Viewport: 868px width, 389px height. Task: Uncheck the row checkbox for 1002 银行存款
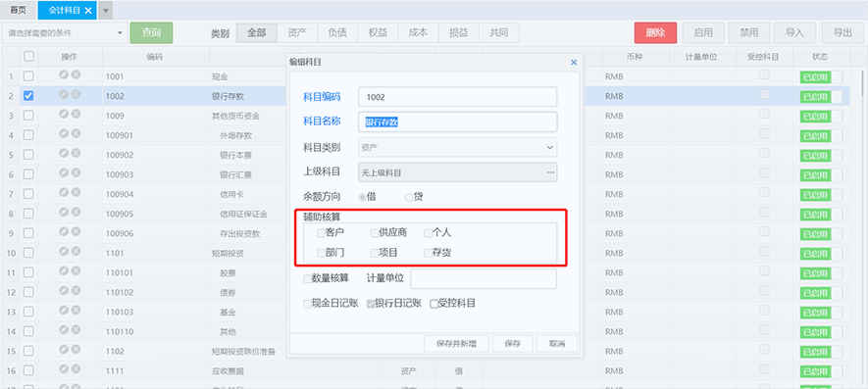click(28, 96)
